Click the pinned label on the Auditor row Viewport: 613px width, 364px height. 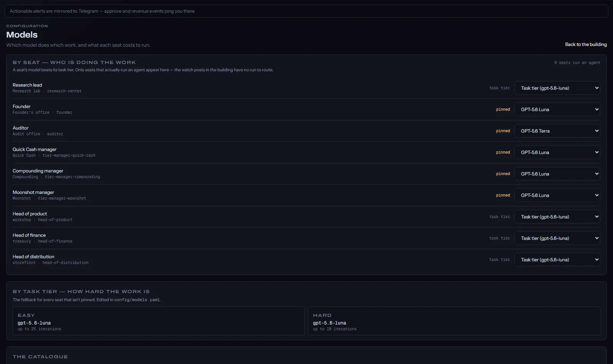[503, 131]
